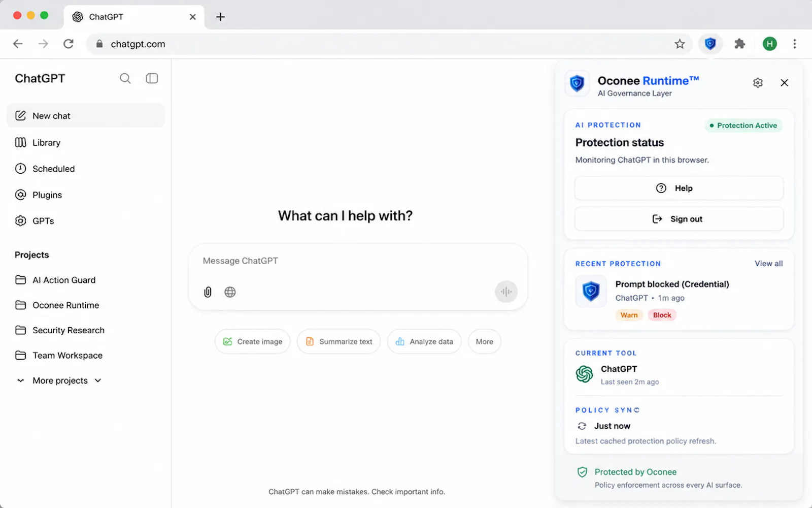Bookmark this page with the star icon
The height and width of the screenshot is (508, 812).
tap(680, 44)
